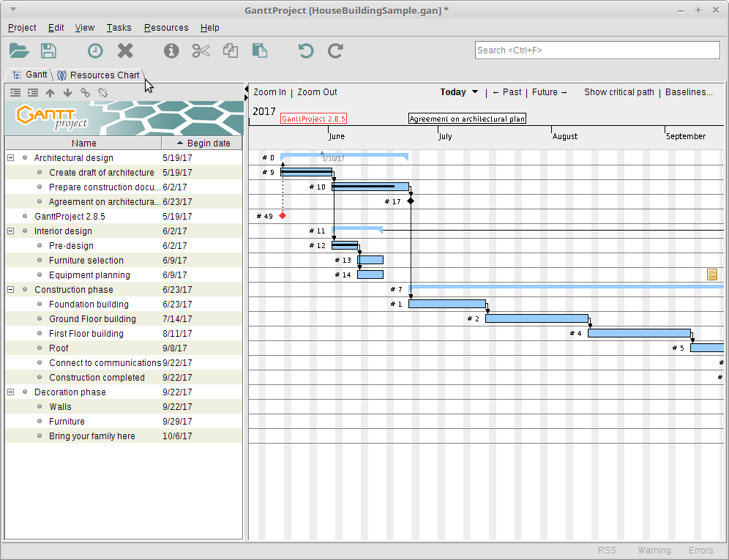The image size is (729, 560).
Task: Open the note icon on the Equipment planning row
Action: (711, 275)
